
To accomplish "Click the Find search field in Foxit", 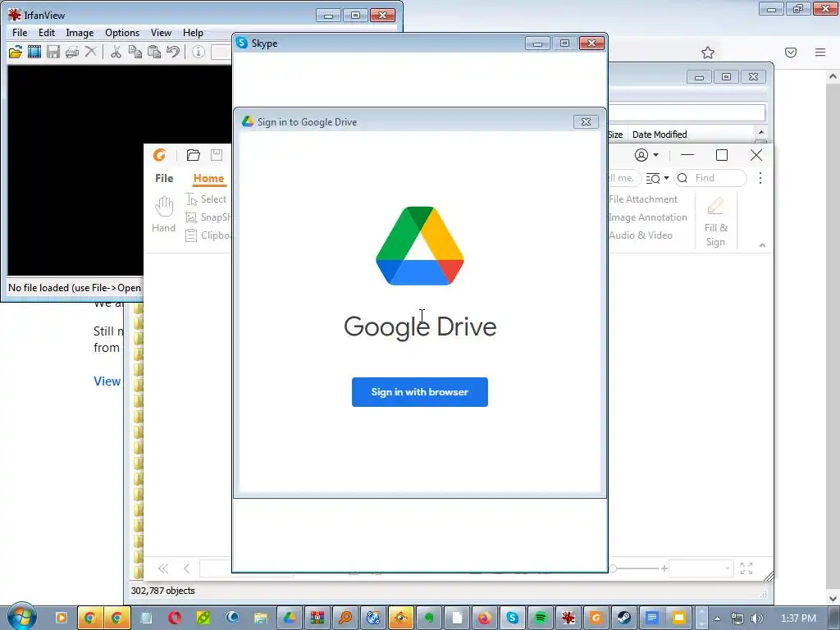I will [x=710, y=178].
